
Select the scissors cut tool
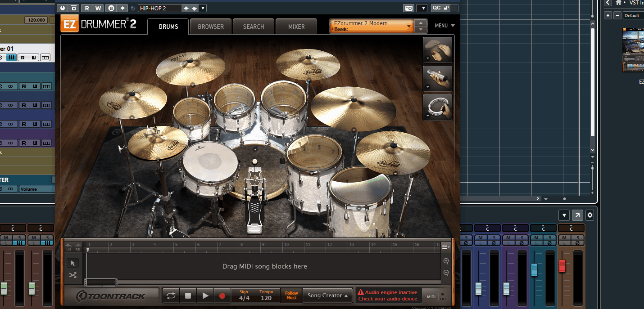(73, 275)
